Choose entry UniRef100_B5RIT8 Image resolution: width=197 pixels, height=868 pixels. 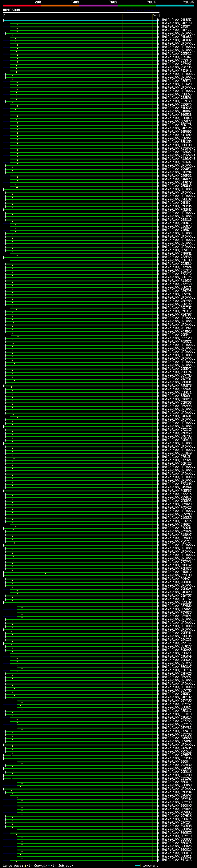(177, 125)
